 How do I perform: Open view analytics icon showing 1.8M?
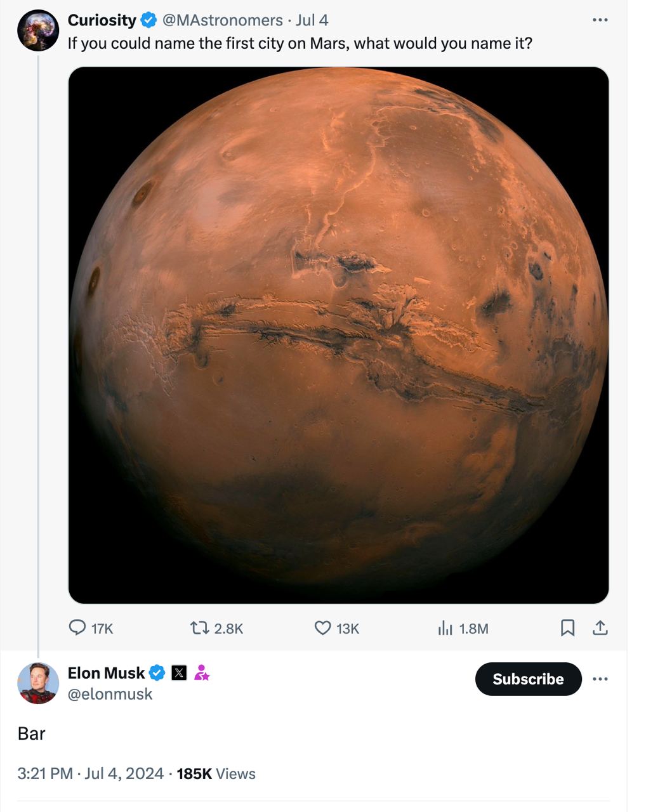coord(445,628)
